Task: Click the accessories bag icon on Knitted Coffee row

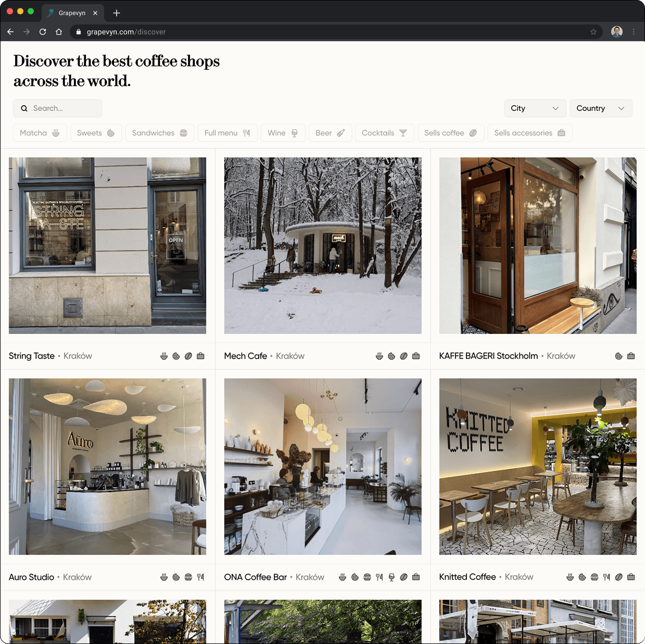Action: coord(631,577)
